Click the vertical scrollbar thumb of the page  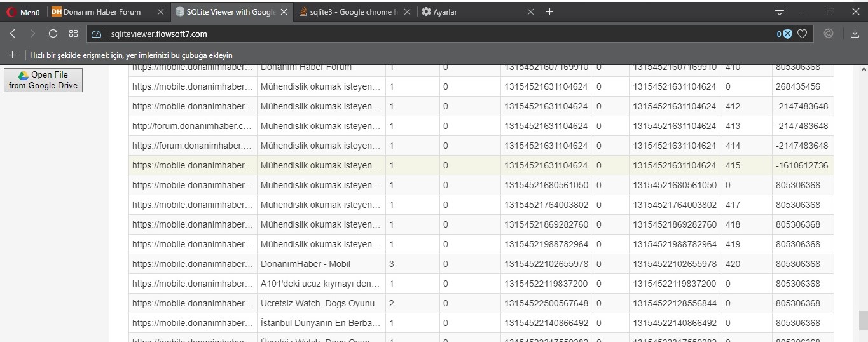pos(863,319)
